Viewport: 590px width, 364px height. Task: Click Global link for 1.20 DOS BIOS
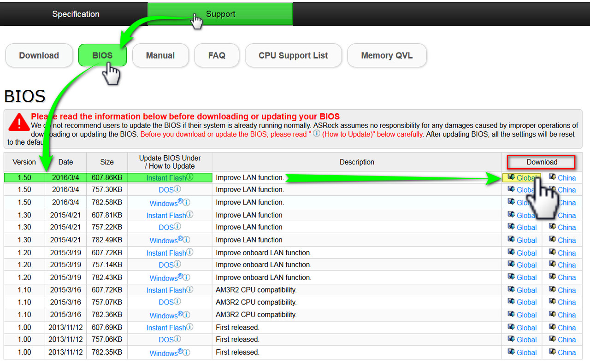(x=526, y=265)
